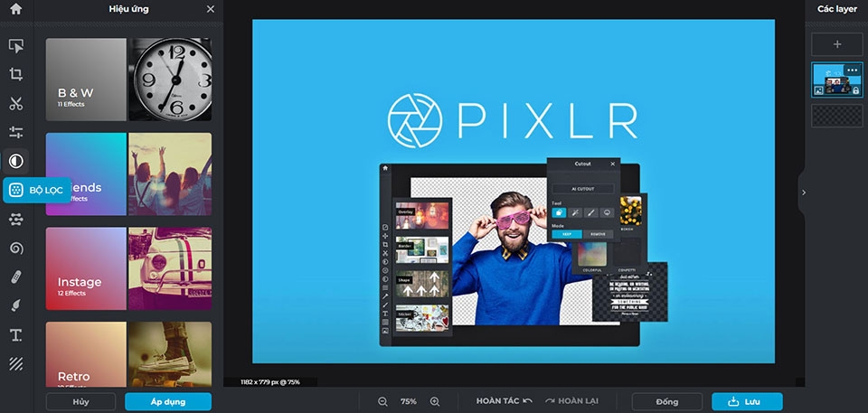
Task: Click the Hiệu ứng panel title
Action: coord(129,9)
